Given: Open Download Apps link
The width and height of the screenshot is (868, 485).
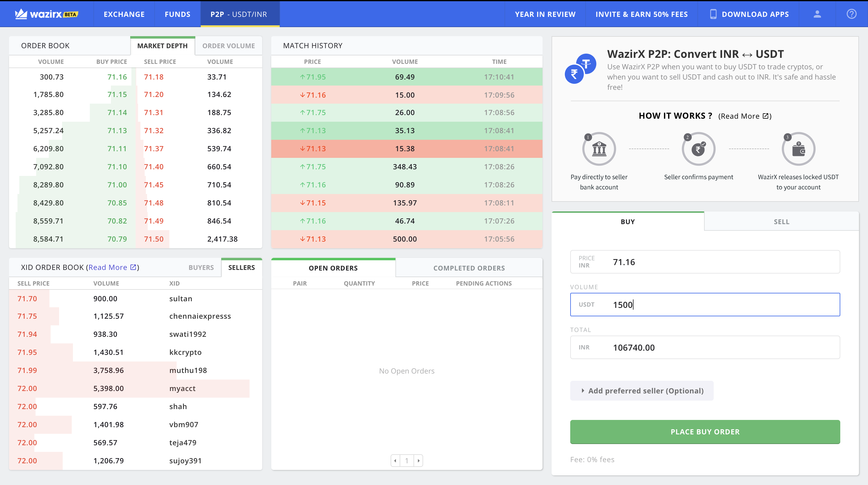Looking at the screenshot, I should pyautogui.click(x=755, y=14).
